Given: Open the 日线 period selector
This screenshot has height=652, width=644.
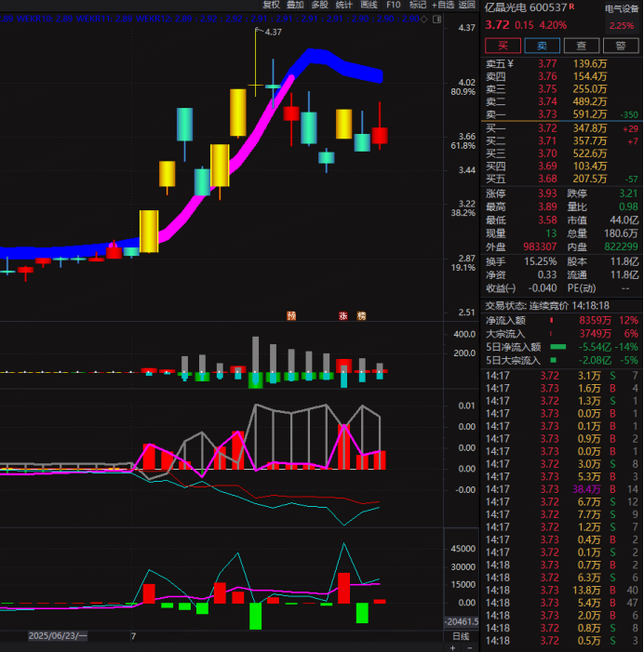Looking at the screenshot, I should (461, 636).
